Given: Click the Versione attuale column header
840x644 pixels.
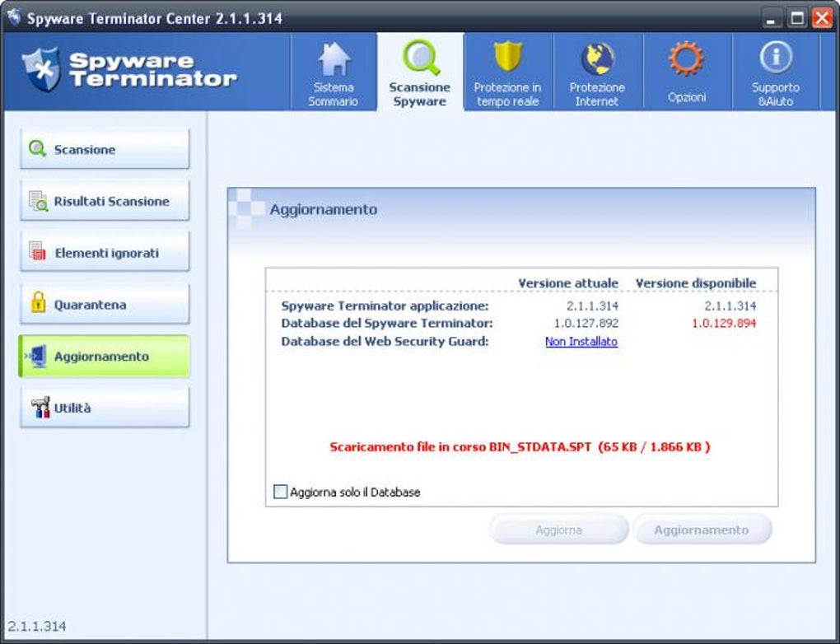Looking at the screenshot, I should [568, 283].
